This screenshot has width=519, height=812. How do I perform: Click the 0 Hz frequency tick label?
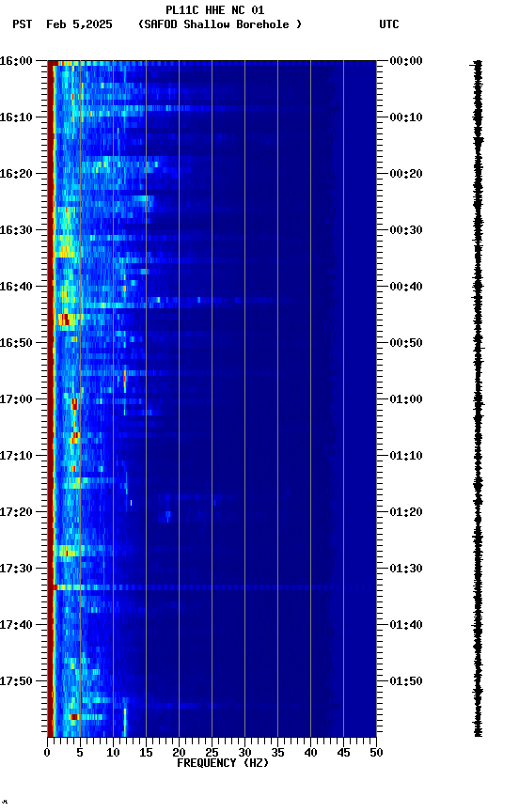(47, 754)
